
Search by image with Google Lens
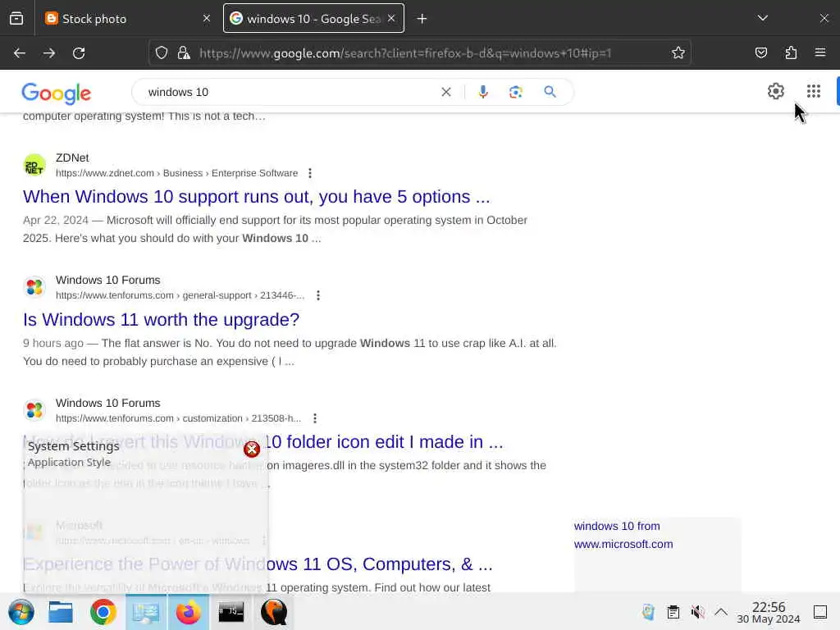pyautogui.click(x=515, y=92)
